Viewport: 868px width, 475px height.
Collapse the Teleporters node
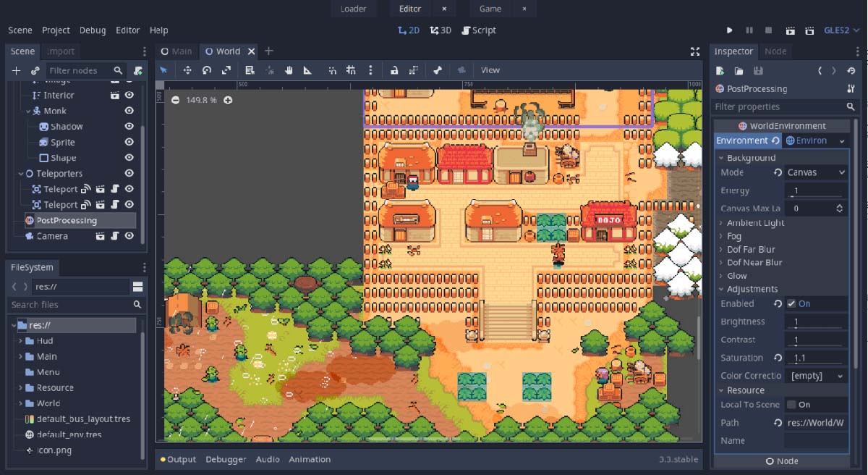[x=20, y=174]
